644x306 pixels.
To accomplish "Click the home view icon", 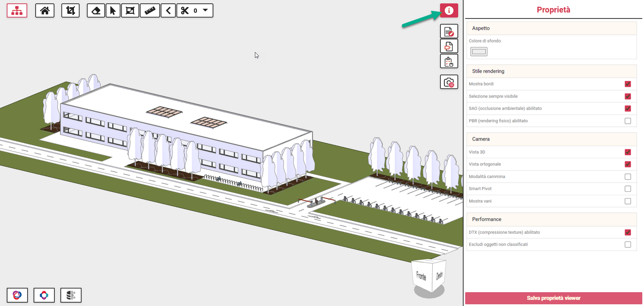I will (44, 10).
